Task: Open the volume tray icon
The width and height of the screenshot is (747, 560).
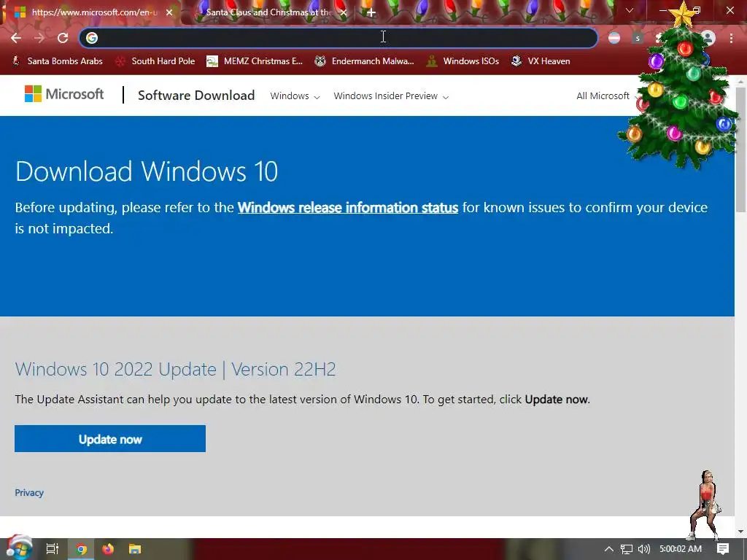Action: (x=644, y=549)
